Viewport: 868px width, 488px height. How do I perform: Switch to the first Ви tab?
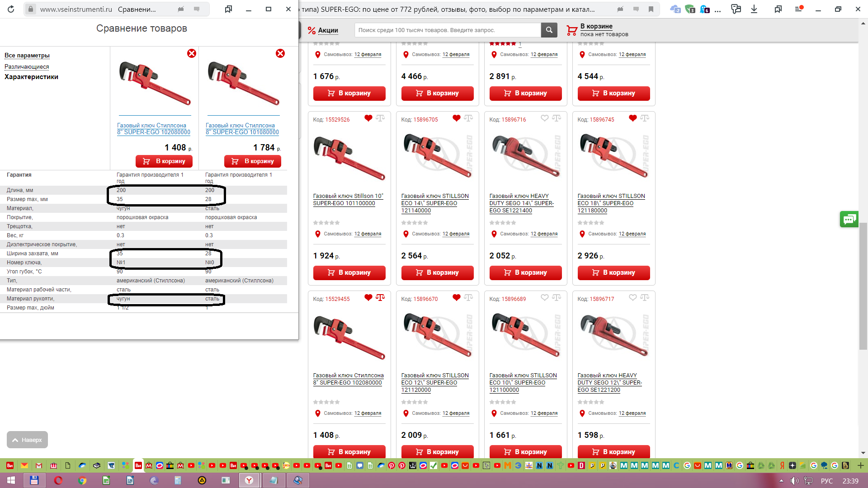pos(10,465)
